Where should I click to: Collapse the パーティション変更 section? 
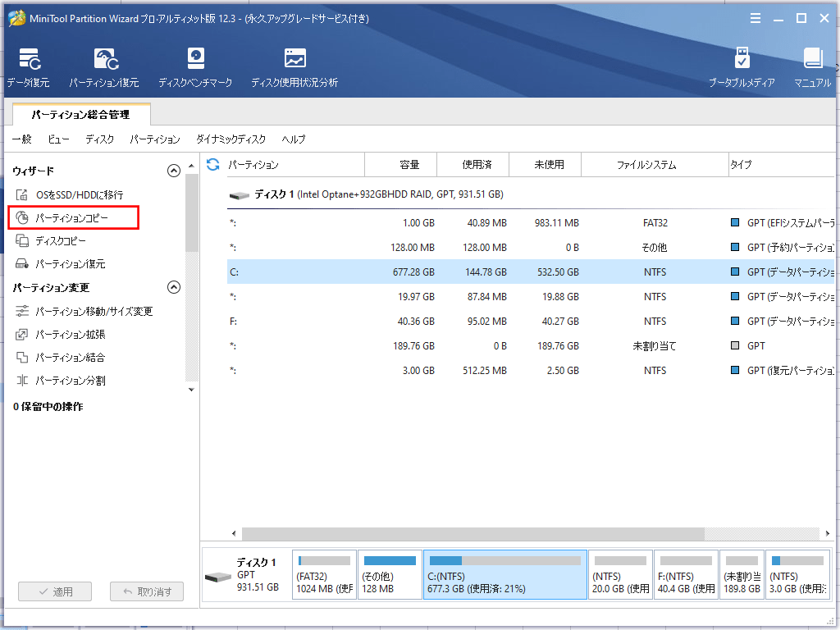[x=174, y=287]
